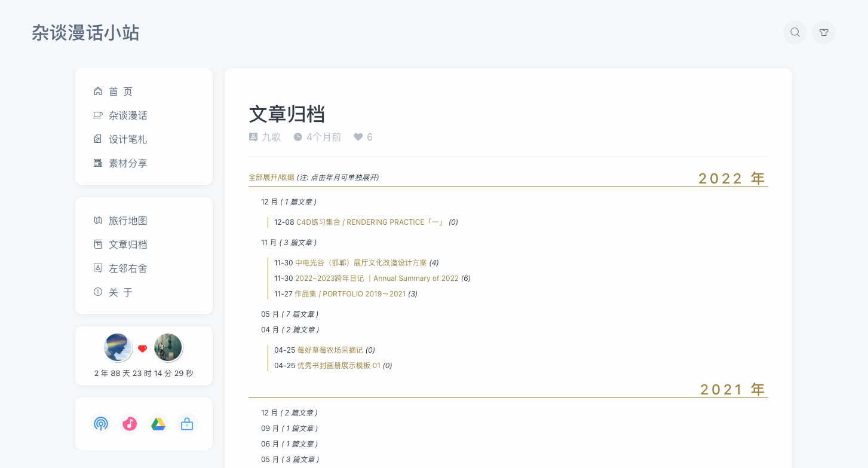
Task: Collapse the 11 月 (3 篇文章) section
Action: point(289,242)
